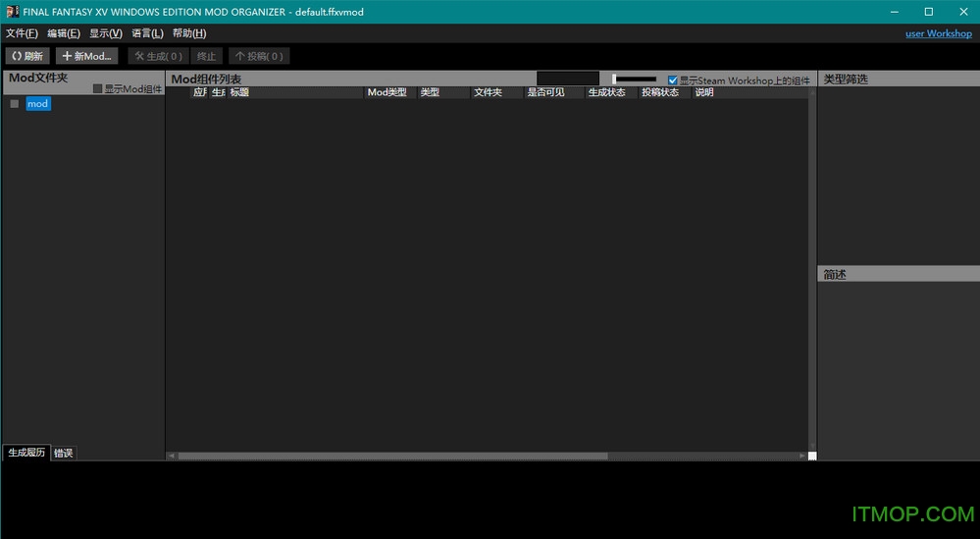Uncheck 显示Steam Workshop上的组件 checkbox
This screenshot has width=980, height=539.
(673, 81)
